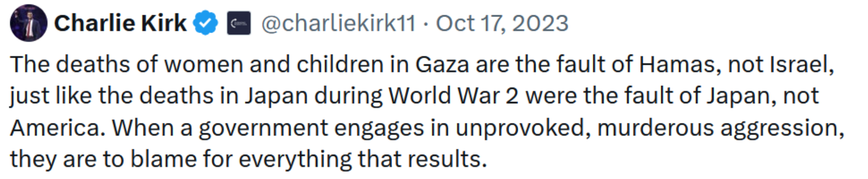Open Charlie Kirk's profile avatar
The width and height of the screenshot is (868, 179).
pos(28,23)
